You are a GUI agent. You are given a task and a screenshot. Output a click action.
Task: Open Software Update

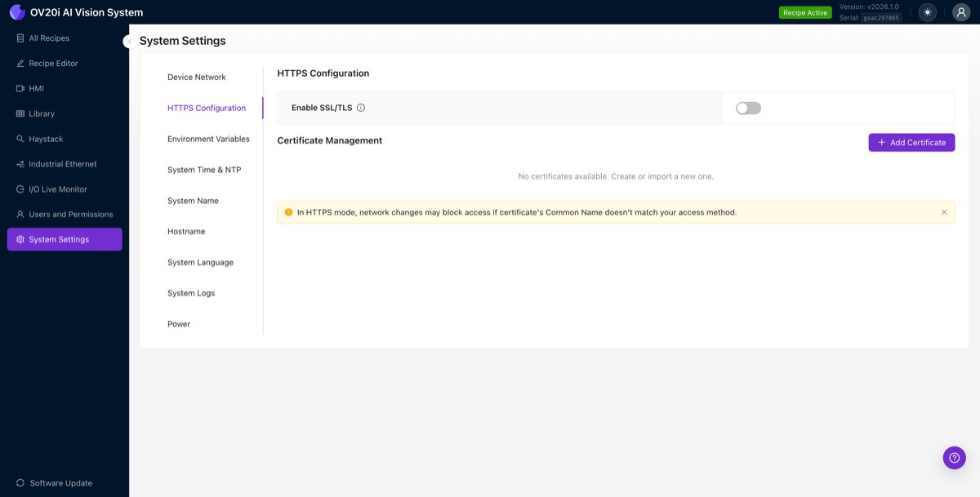coord(58,483)
